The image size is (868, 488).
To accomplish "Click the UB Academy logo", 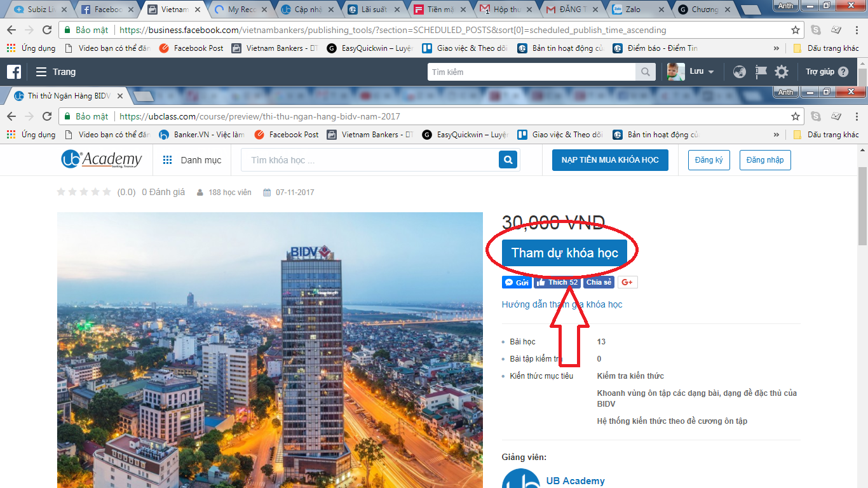I will 102,159.
